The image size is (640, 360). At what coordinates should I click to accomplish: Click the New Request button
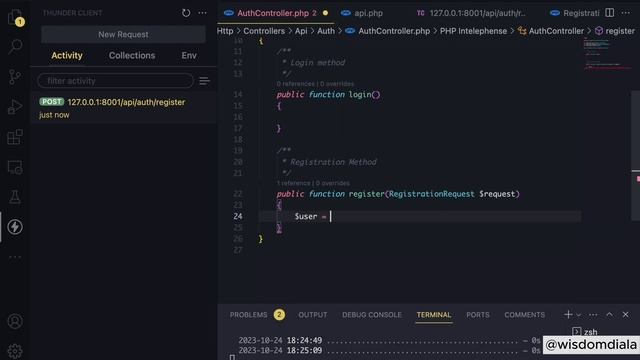point(123,35)
